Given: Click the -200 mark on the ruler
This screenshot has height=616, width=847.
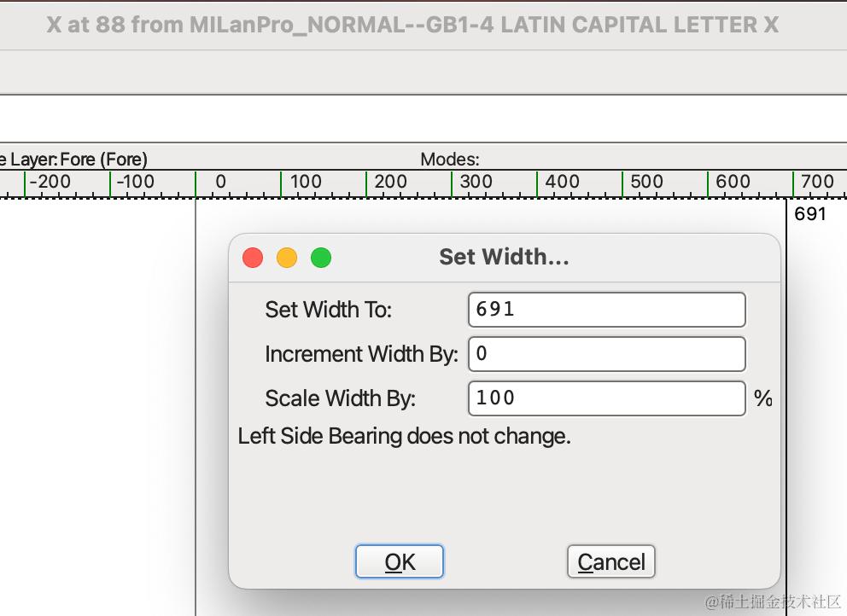Looking at the screenshot, I should click(50, 182).
